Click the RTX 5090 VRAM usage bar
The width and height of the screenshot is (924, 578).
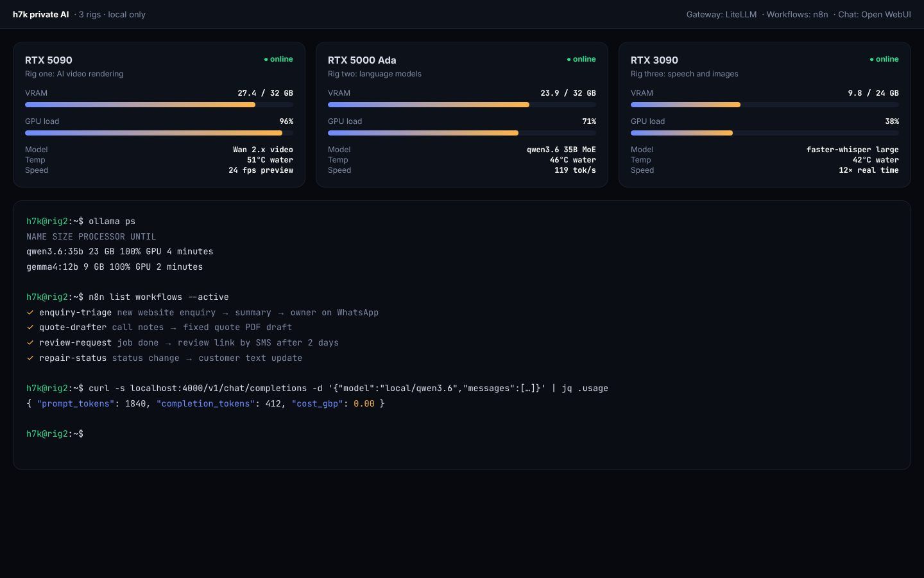point(159,105)
